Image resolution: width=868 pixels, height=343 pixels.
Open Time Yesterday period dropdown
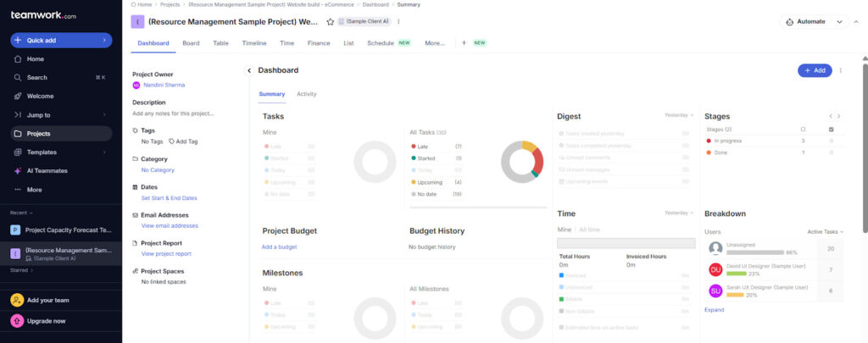pyautogui.click(x=679, y=213)
